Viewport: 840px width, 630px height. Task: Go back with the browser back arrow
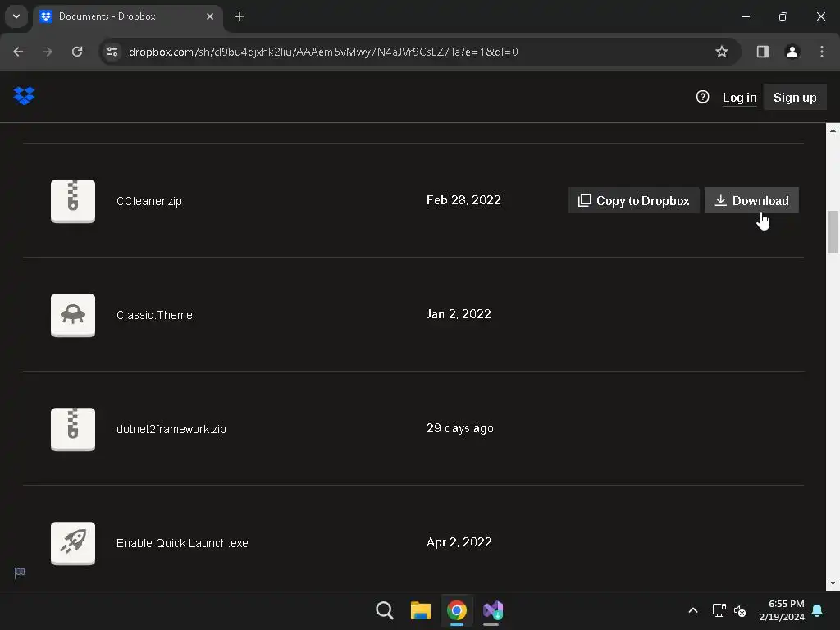(18, 52)
